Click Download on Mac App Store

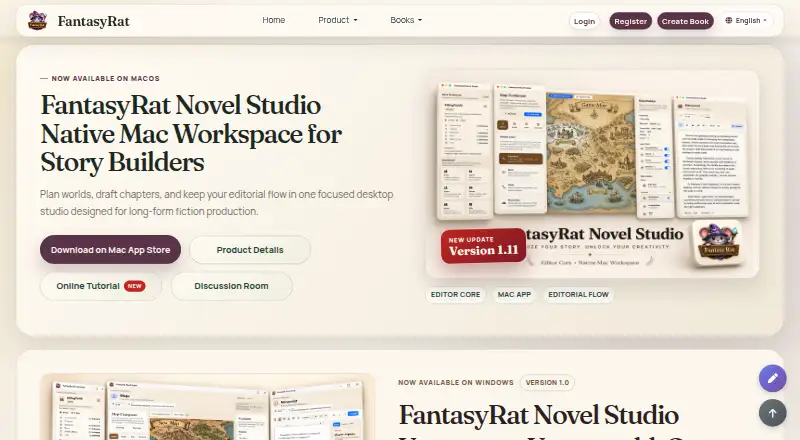tap(110, 250)
